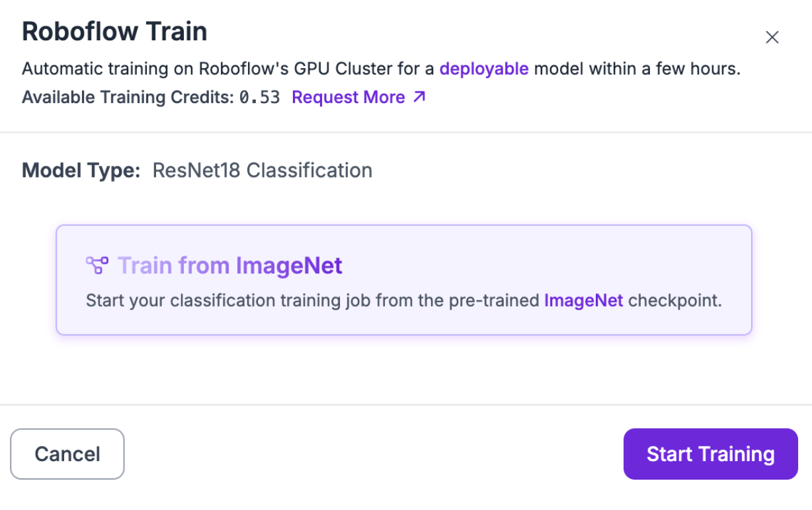Viewport: 812px width, 510px height.
Task: Click the ResNet18 Classification model text
Action: click(x=262, y=170)
